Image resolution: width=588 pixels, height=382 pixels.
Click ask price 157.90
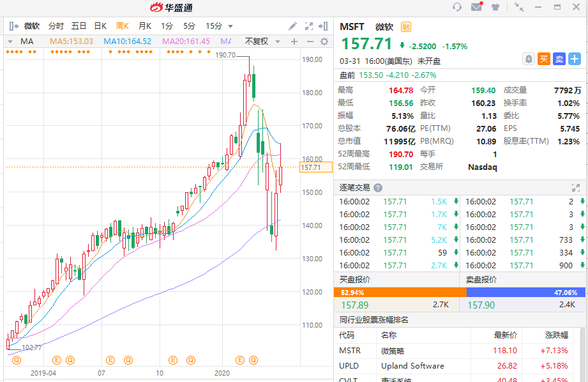pos(481,305)
